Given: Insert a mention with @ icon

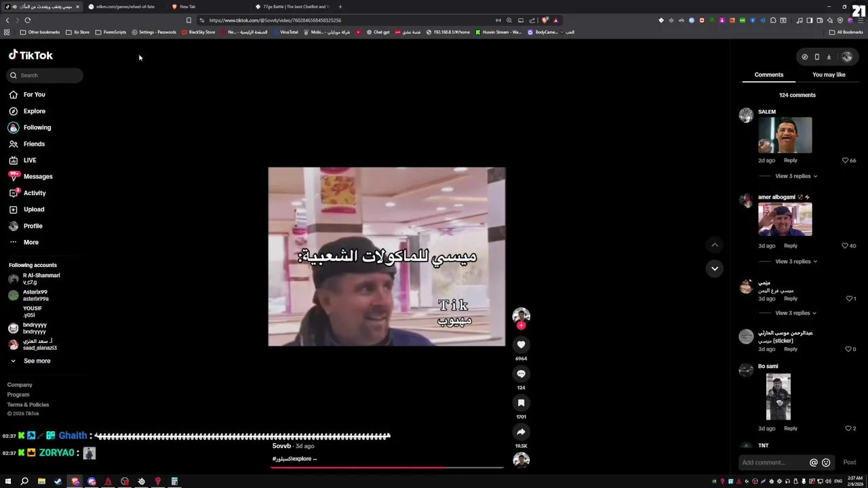Looking at the screenshot, I should 814,462.
